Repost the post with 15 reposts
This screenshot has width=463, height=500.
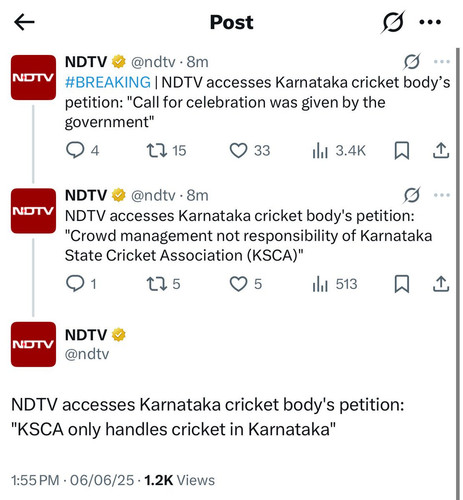point(166,150)
